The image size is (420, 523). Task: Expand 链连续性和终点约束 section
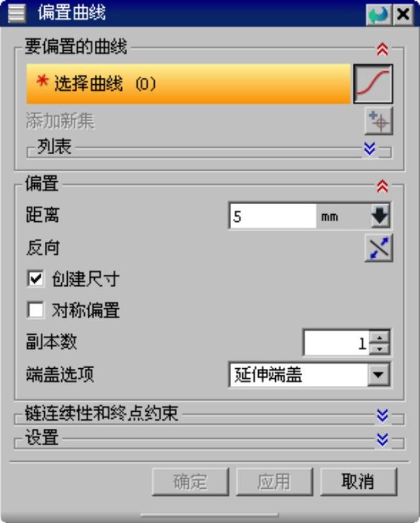click(382, 415)
